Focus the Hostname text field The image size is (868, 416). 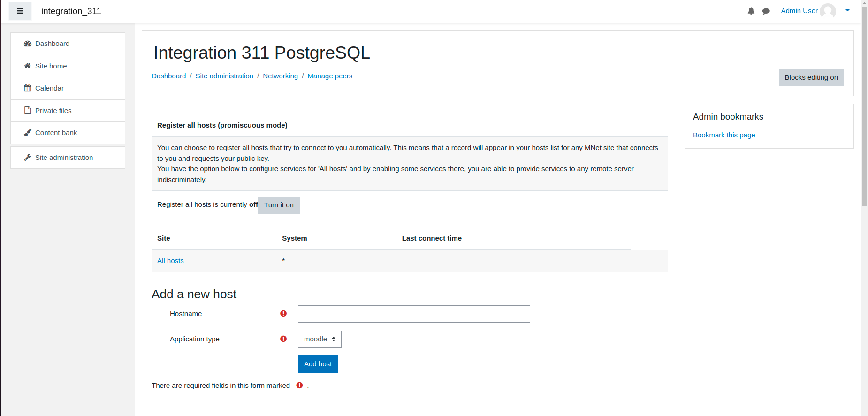click(414, 314)
